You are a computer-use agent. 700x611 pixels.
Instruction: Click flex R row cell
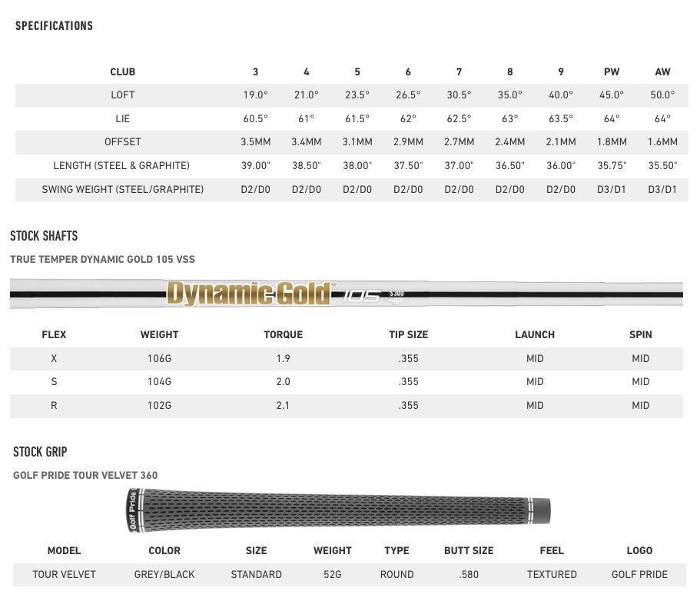(54, 406)
